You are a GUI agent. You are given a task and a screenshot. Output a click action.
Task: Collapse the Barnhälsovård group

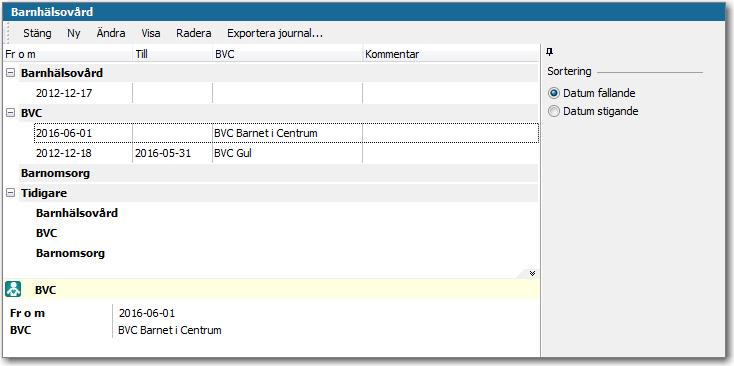tap(10, 73)
